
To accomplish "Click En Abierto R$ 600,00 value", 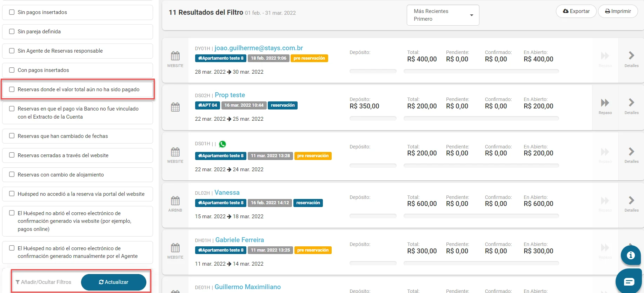I will pyautogui.click(x=538, y=204).
